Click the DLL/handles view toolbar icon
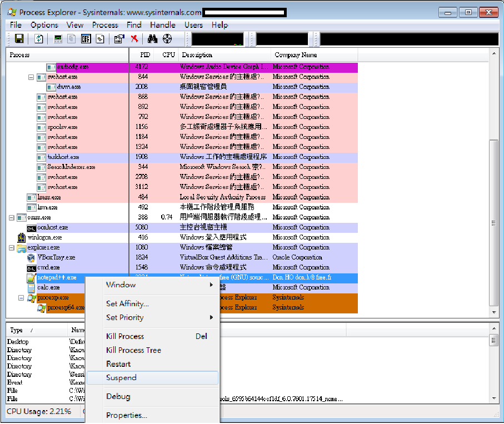The width and height of the screenshot is (504, 424). point(100,39)
